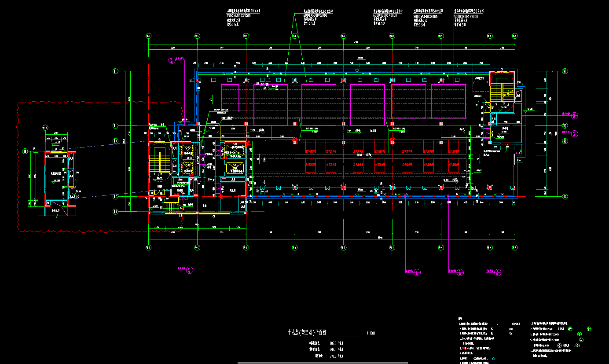
Task: Click the floor plan title text at bottom
Action: [313, 333]
